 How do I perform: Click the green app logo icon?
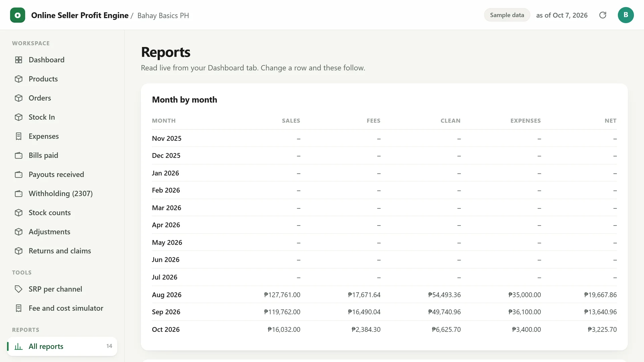click(17, 15)
